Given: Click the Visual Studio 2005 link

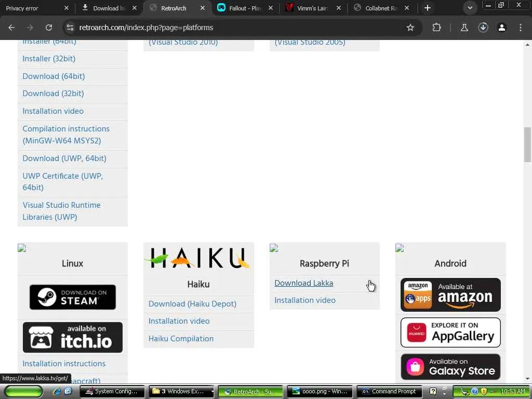Looking at the screenshot, I should click(310, 43).
